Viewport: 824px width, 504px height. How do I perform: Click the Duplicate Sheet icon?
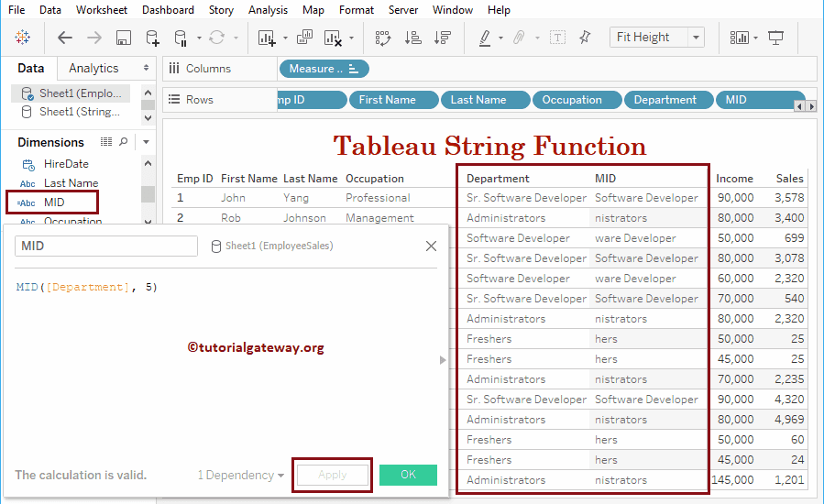pyautogui.click(x=305, y=37)
